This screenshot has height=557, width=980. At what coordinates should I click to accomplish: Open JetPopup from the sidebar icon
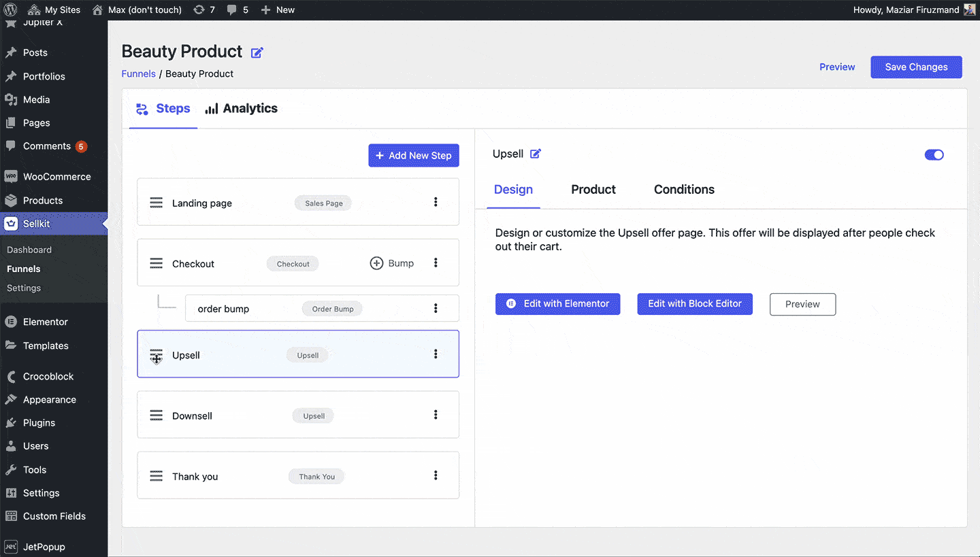(x=12, y=546)
